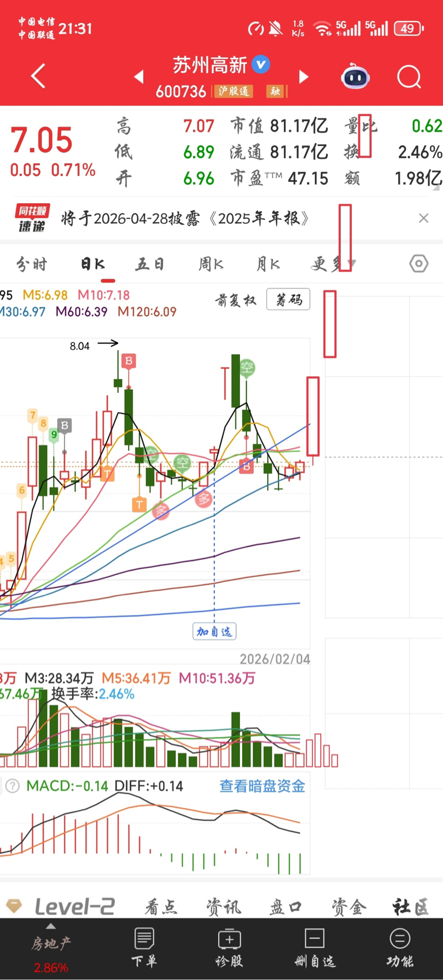Tap the blue verified badge
The image size is (443, 980).
[x=261, y=64]
